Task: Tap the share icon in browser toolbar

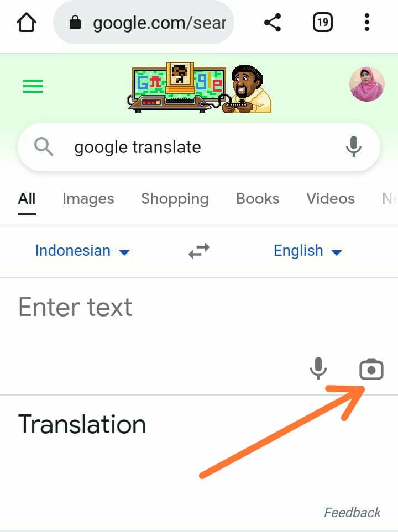Action: pos(273,23)
